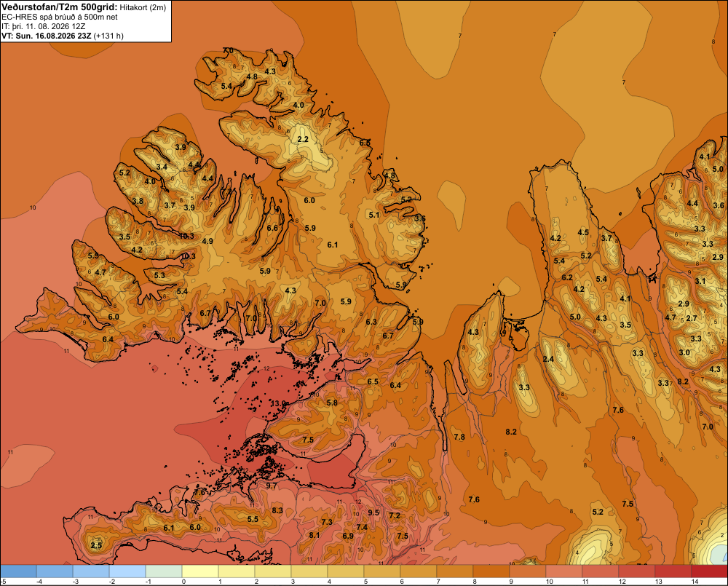Click the '0' label on the color scale
The image size is (728, 586).
(x=184, y=582)
